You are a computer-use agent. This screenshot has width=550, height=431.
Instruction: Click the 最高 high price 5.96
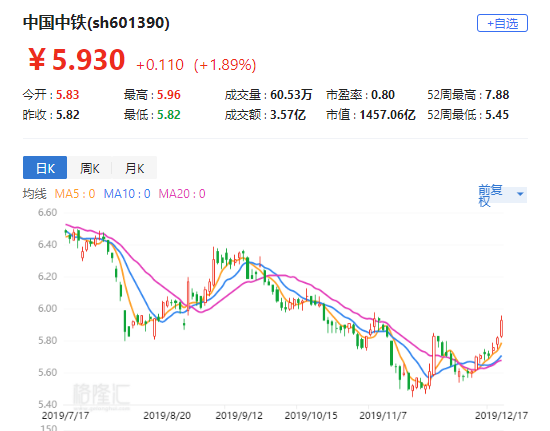[x=168, y=95]
